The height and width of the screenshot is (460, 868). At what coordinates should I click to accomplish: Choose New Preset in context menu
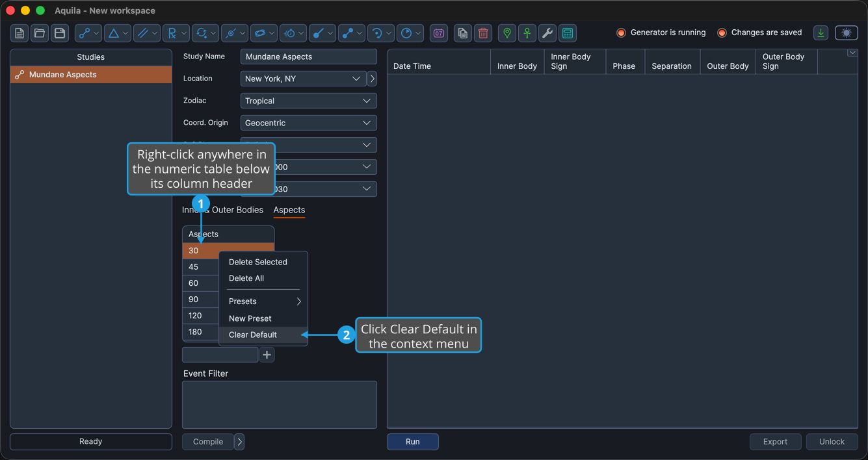click(x=263, y=318)
